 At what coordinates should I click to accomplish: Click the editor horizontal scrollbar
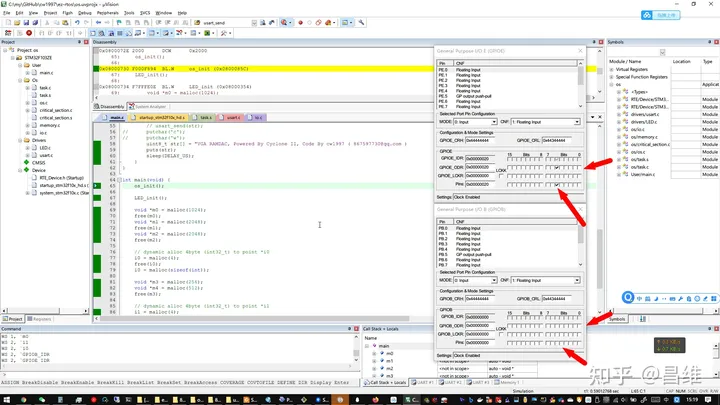[255, 318]
